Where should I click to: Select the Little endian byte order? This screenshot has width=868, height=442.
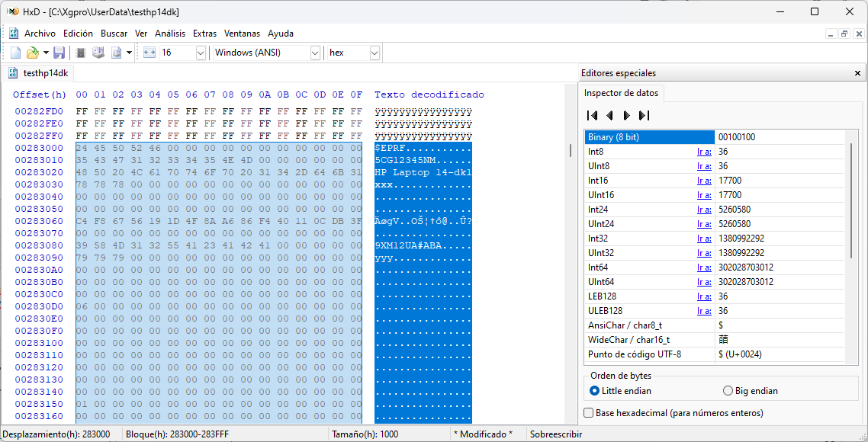[596, 391]
